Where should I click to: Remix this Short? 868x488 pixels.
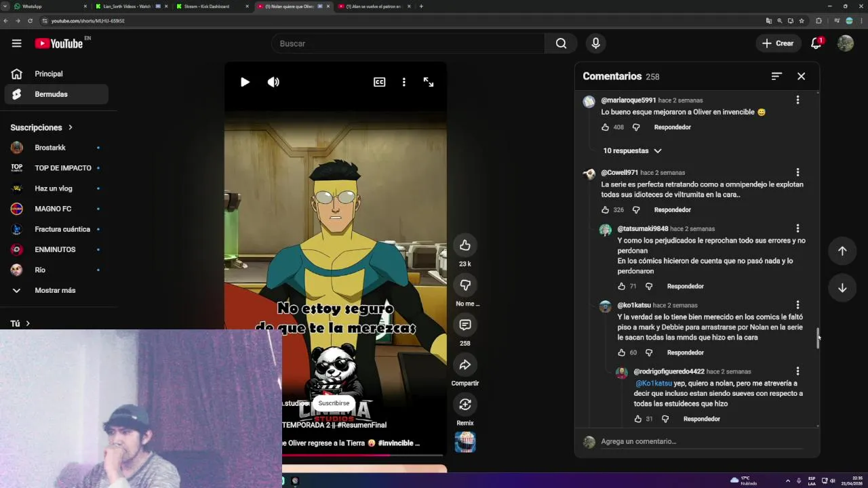click(465, 404)
